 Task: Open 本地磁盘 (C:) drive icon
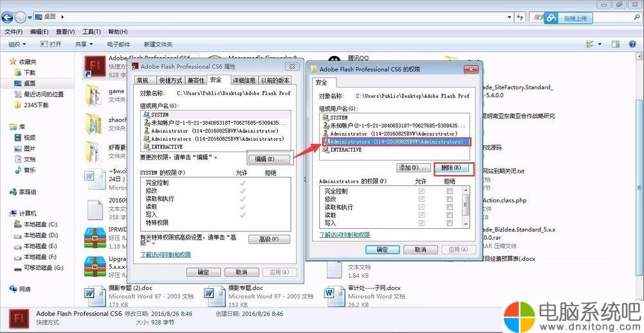(x=17, y=224)
